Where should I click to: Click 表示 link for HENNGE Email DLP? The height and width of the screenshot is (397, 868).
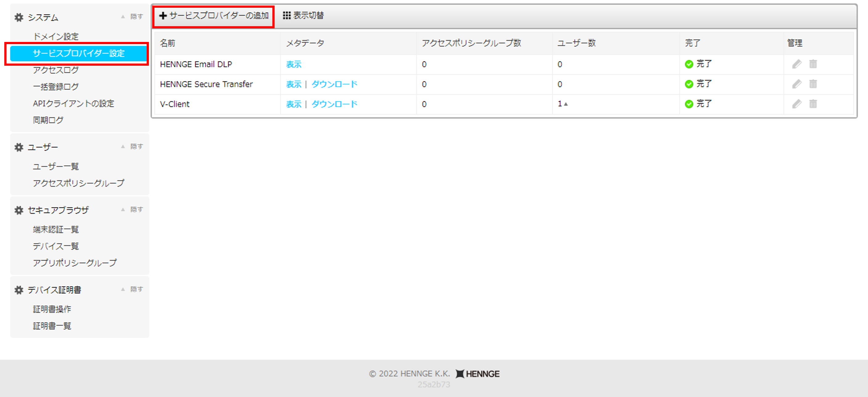(293, 64)
